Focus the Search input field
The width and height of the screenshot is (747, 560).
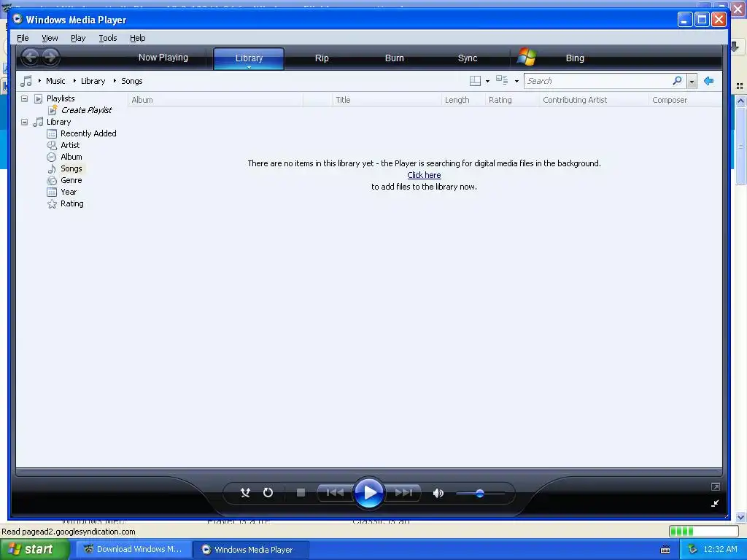[x=598, y=81]
